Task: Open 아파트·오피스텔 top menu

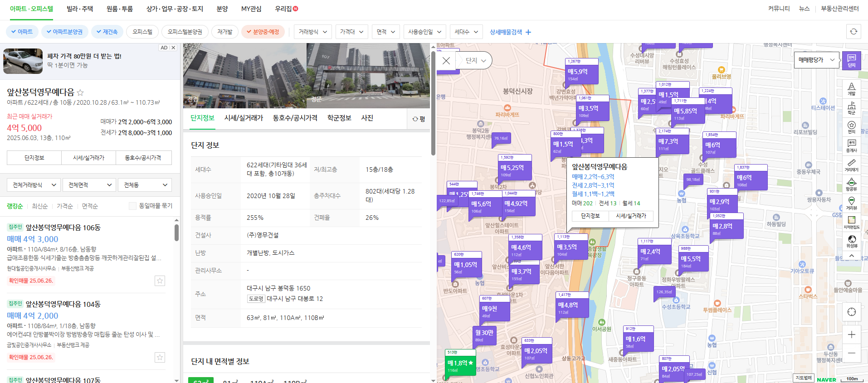Action: tap(31, 9)
